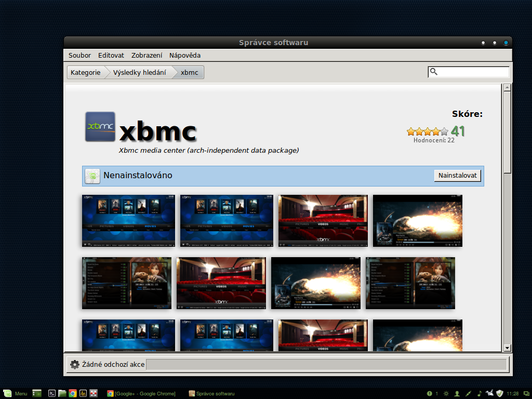The height and width of the screenshot is (399, 532).
Task: Click the origami bird tray icon
Action: point(489,393)
